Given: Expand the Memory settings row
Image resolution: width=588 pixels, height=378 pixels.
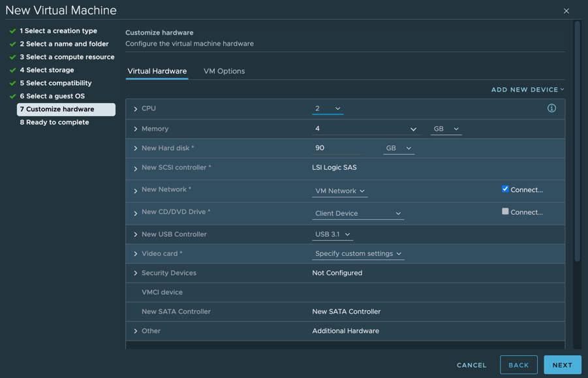Looking at the screenshot, I should point(134,128).
